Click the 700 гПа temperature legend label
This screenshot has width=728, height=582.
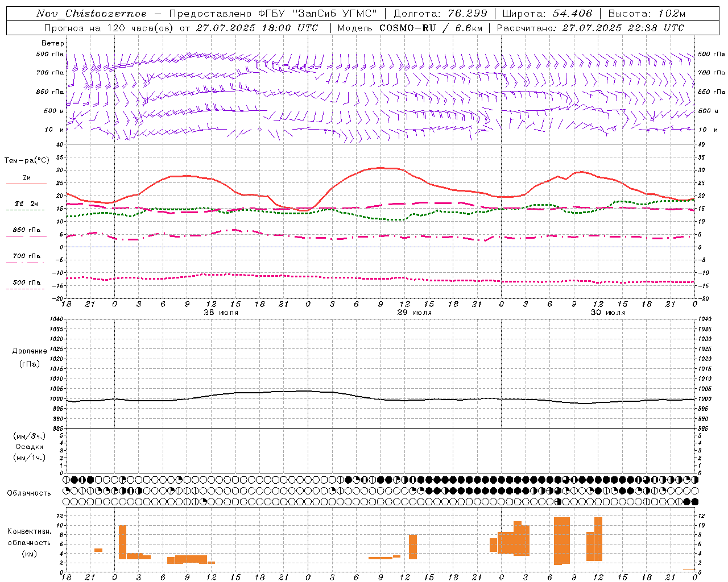(26, 256)
